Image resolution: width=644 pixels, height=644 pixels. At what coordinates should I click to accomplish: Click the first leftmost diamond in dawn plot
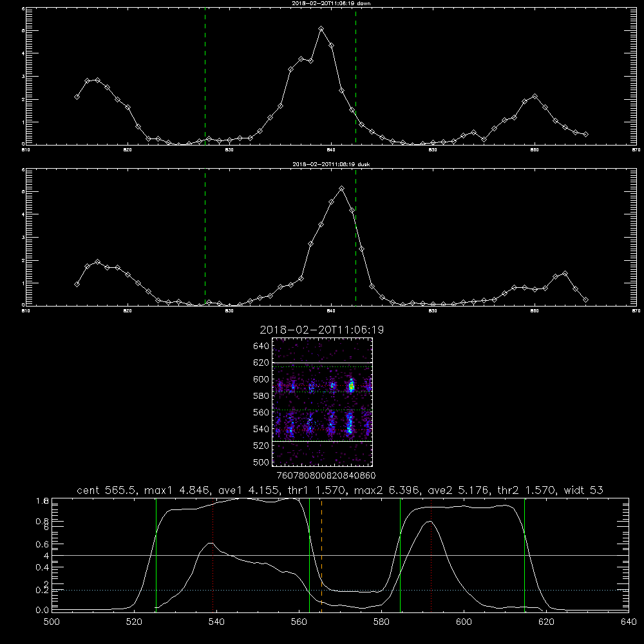[77, 97]
